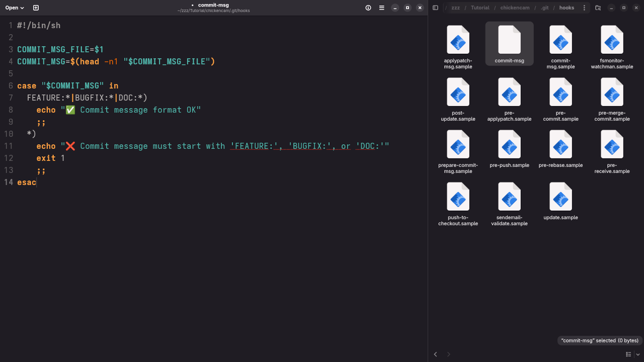Select the update.sample file icon
The width and height of the screenshot is (644, 362).
pyautogui.click(x=560, y=197)
